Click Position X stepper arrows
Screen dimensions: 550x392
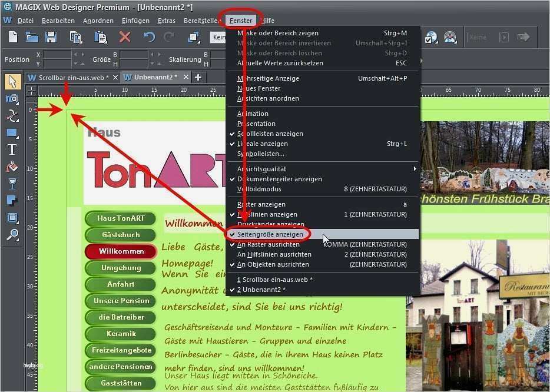click(78, 54)
